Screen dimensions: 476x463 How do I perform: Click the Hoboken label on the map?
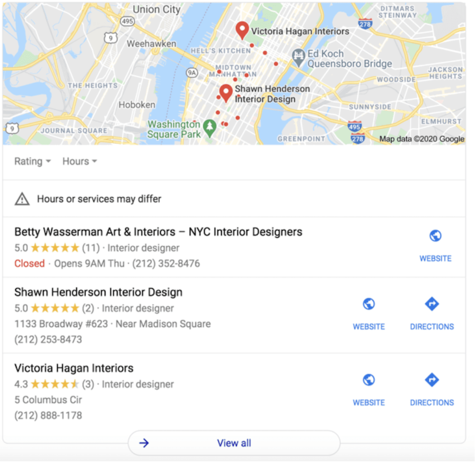click(x=136, y=105)
